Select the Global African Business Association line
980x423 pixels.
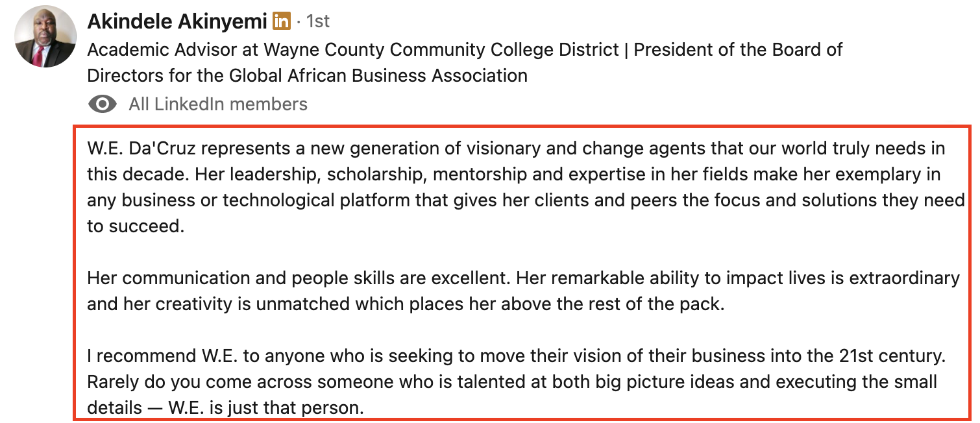pyautogui.click(x=307, y=76)
